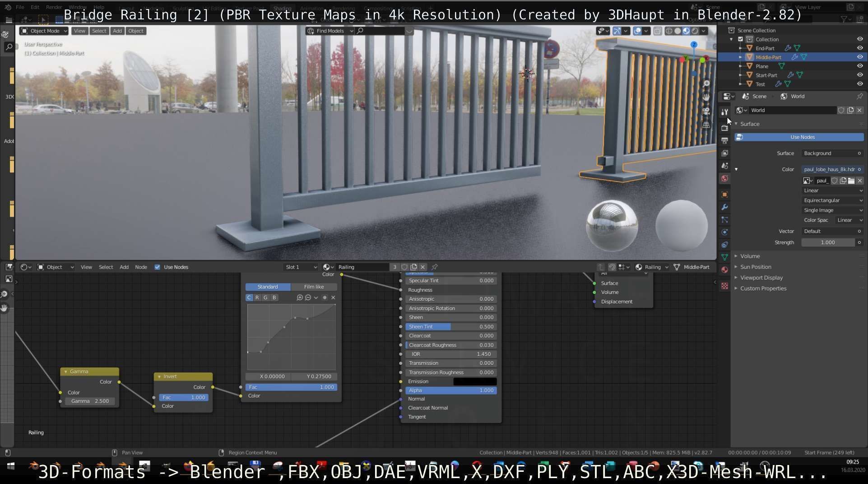Delete the selected curve point with the X
Viewport: 868px width, 484px height.
click(333, 298)
